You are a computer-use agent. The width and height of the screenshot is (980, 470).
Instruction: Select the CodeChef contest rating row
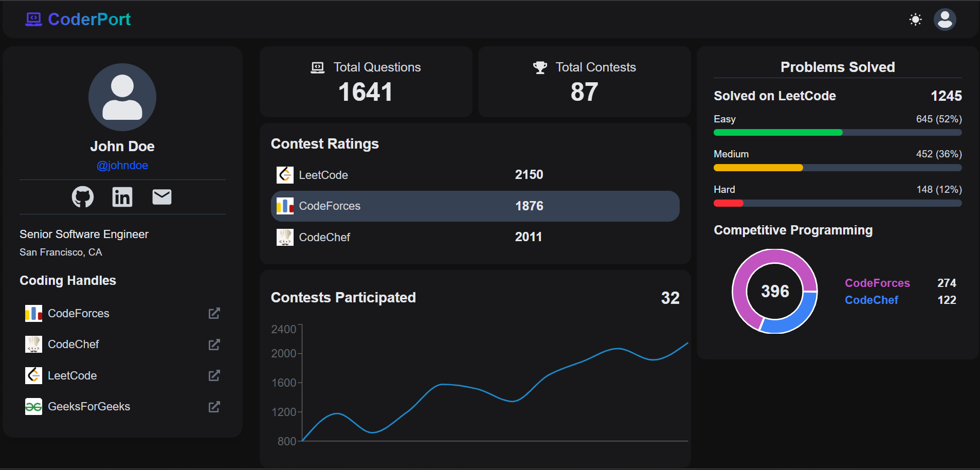(475, 237)
